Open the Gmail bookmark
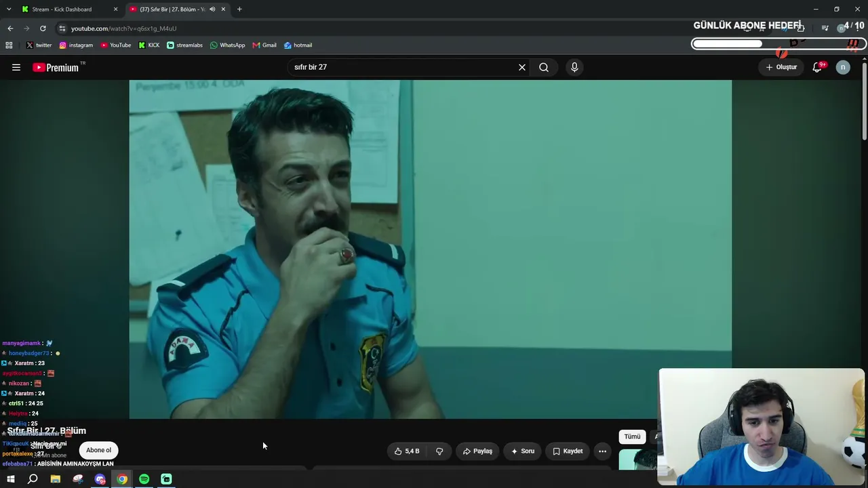Screen dimensions: 868x488 click(x=264, y=45)
